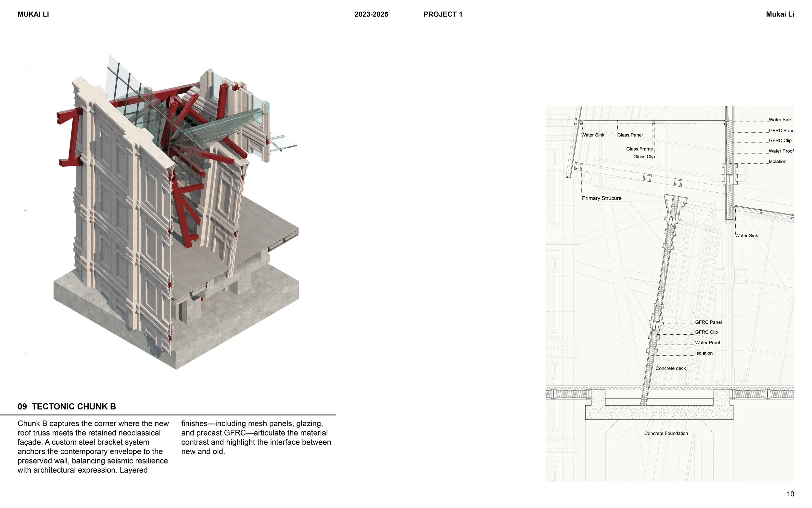This screenshot has height=508, width=812.
Task: Click the PROJECT 1 header label
Action: (443, 14)
